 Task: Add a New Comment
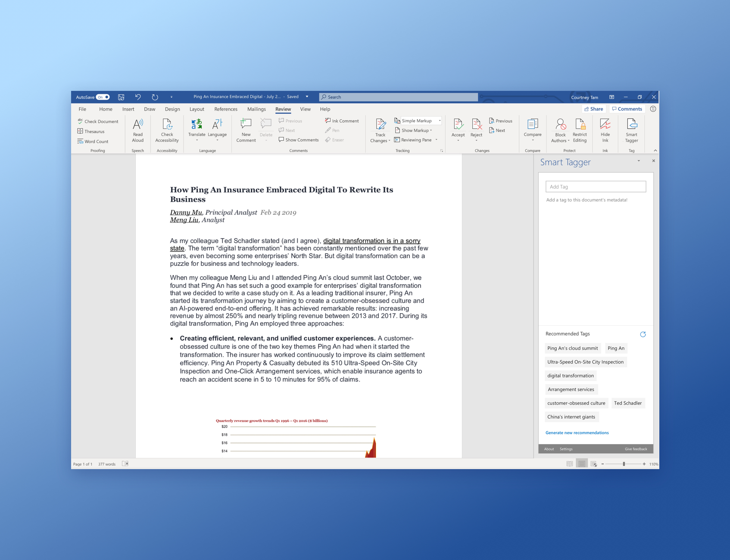point(246,130)
